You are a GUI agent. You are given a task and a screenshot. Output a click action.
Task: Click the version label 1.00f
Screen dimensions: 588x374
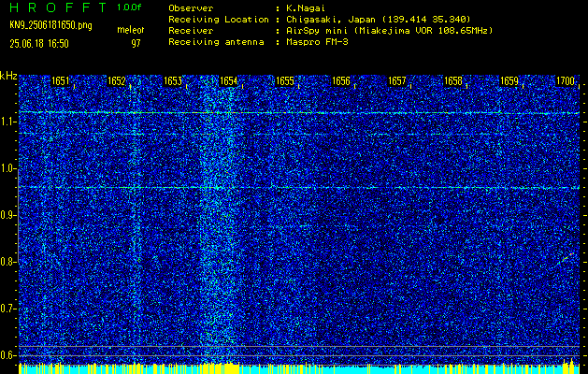[129, 7]
